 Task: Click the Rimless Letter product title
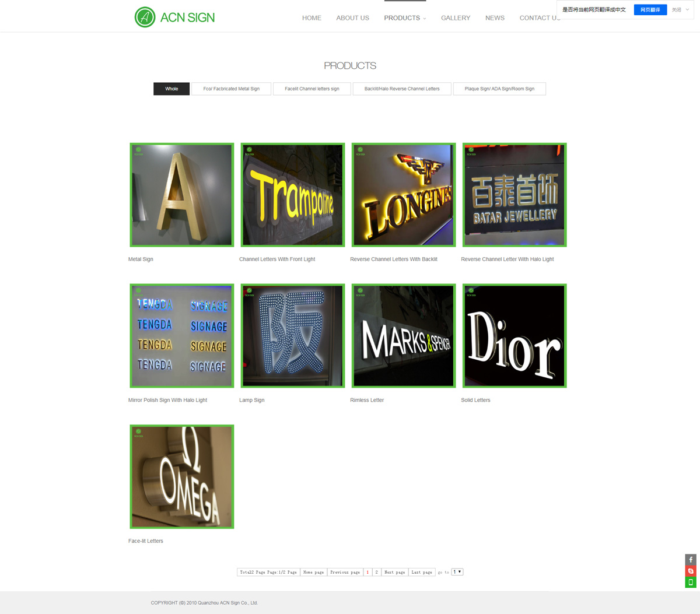point(367,400)
